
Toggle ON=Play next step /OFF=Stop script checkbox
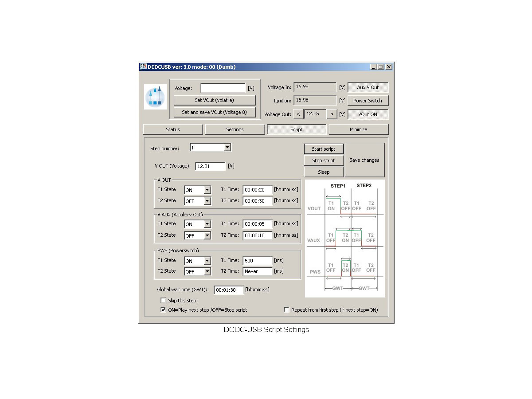coord(163,310)
